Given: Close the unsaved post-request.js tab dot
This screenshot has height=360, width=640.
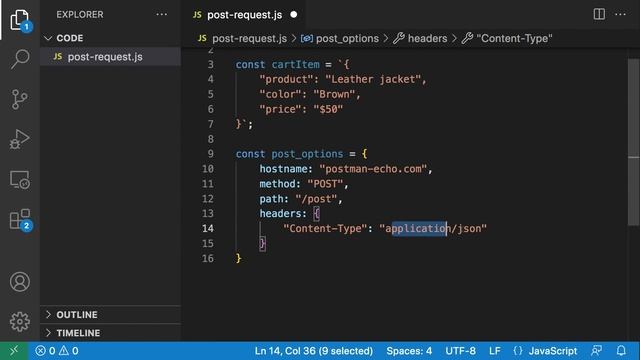Looking at the screenshot, I should [293, 15].
